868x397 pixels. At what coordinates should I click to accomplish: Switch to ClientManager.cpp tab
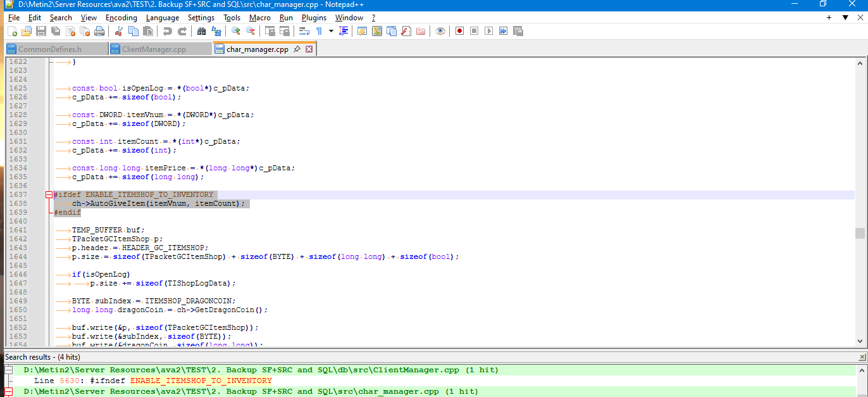coord(159,49)
